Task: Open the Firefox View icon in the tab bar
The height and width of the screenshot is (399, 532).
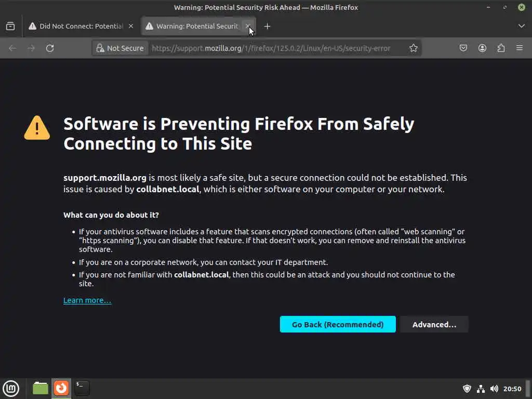Action: click(10, 26)
